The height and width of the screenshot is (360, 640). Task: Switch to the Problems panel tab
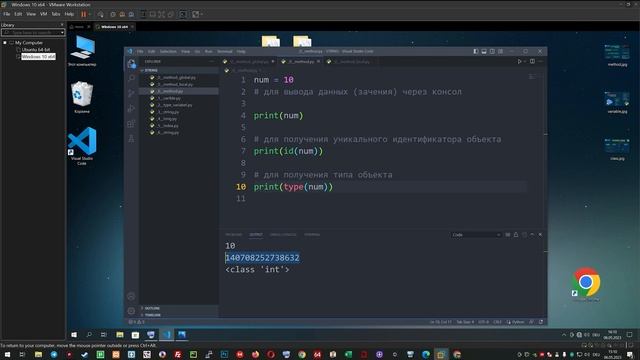coord(234,235)
